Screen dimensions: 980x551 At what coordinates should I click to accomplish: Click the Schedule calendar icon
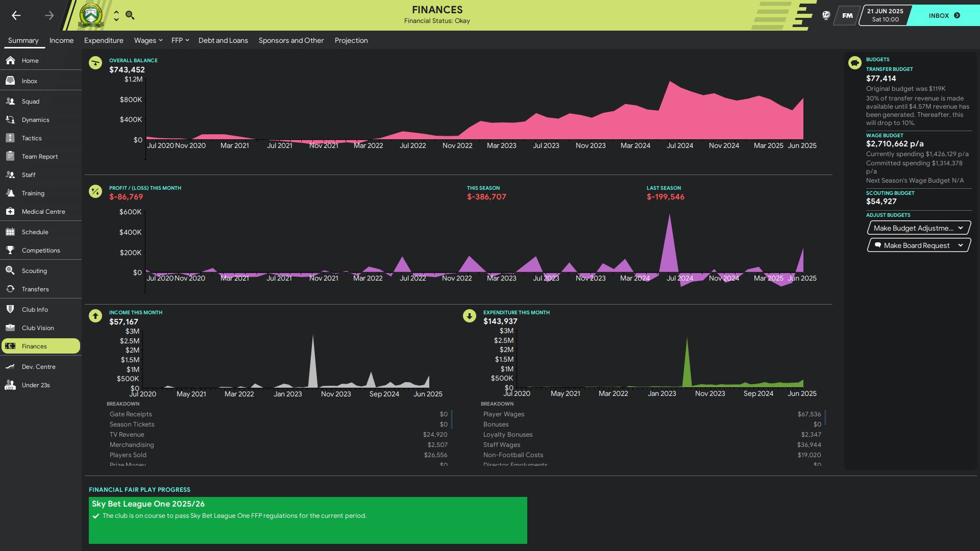click(x=10, y=232)
